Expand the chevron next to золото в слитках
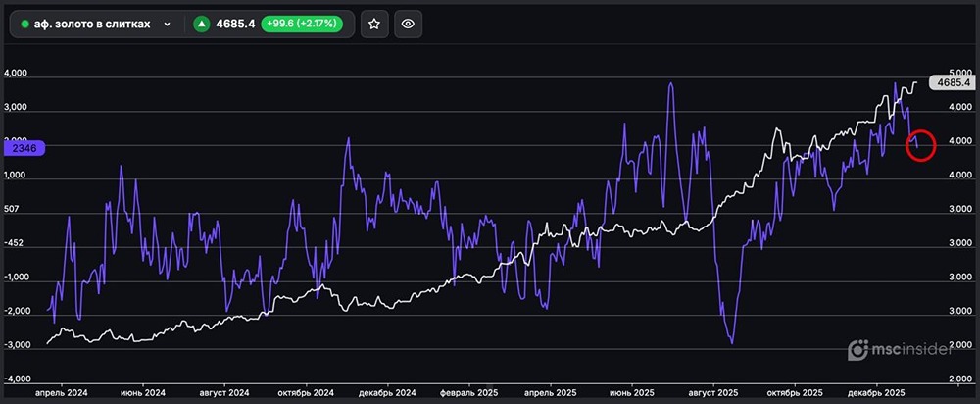980x404 pixels. click(167, 24)
